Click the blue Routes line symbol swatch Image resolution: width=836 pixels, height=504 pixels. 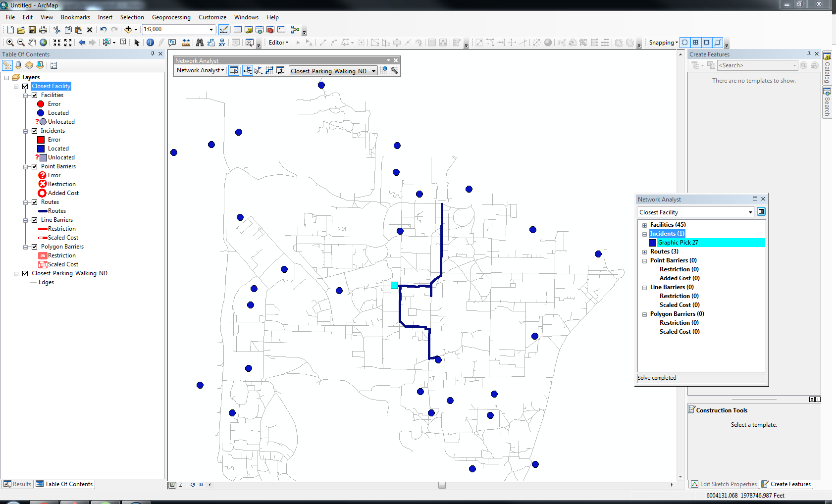43,211
